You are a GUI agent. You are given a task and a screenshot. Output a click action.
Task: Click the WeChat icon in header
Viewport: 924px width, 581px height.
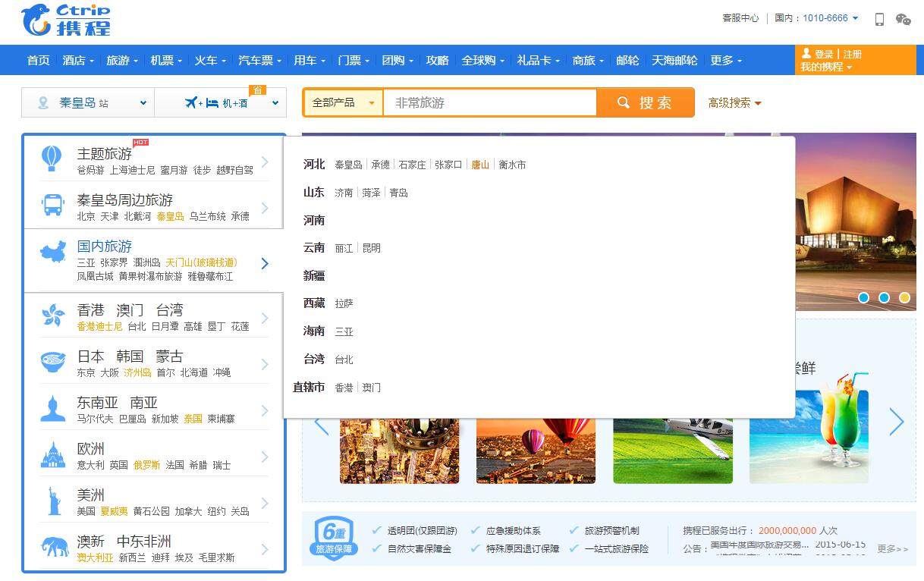(903, 19)
